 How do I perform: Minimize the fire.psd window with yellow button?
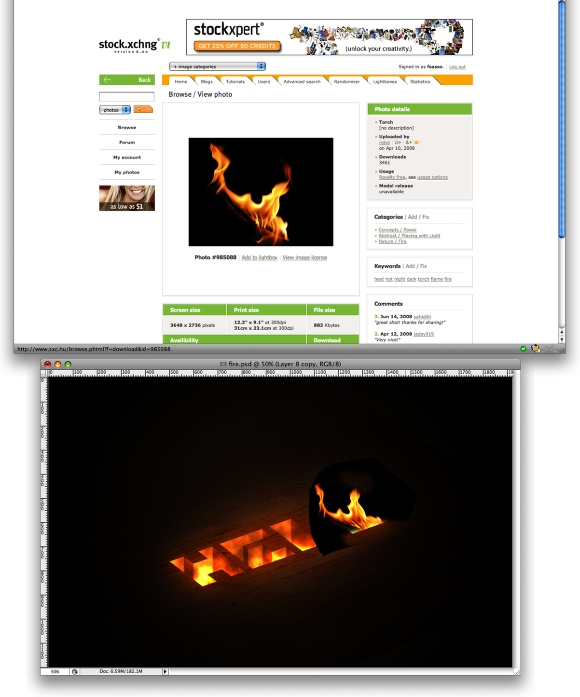[58, 364]
